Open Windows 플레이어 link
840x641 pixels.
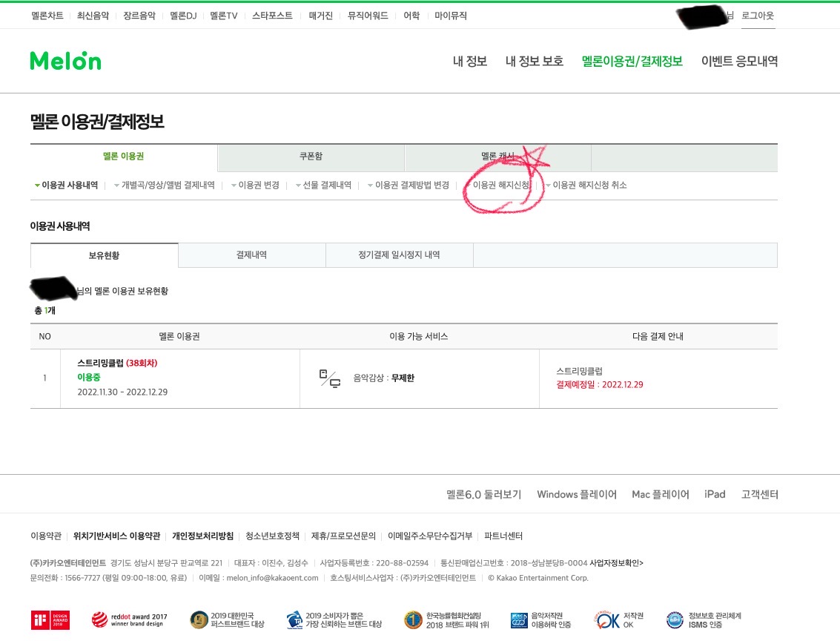coord(576,494)
